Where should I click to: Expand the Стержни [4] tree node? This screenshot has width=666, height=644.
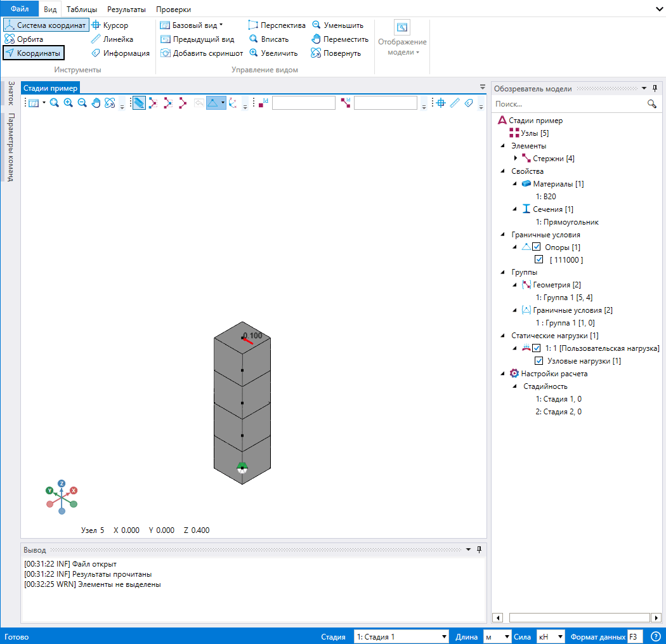(x=515, y=158)
